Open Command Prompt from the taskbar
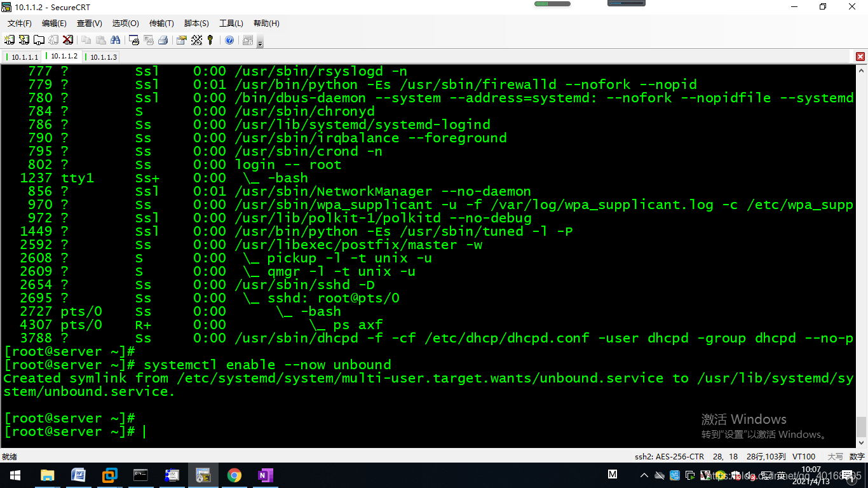The height and width of the screenshot is (488, 868). click(x=140, y=475)
